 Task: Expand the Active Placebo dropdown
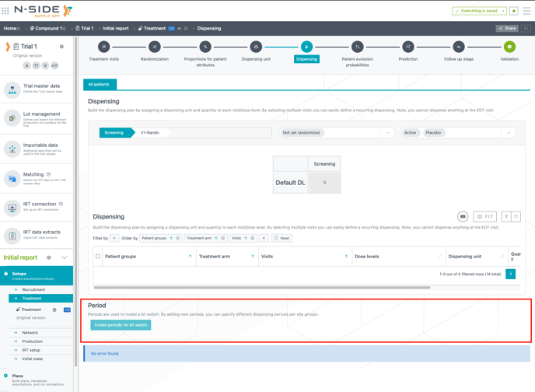tap(457, 133)
